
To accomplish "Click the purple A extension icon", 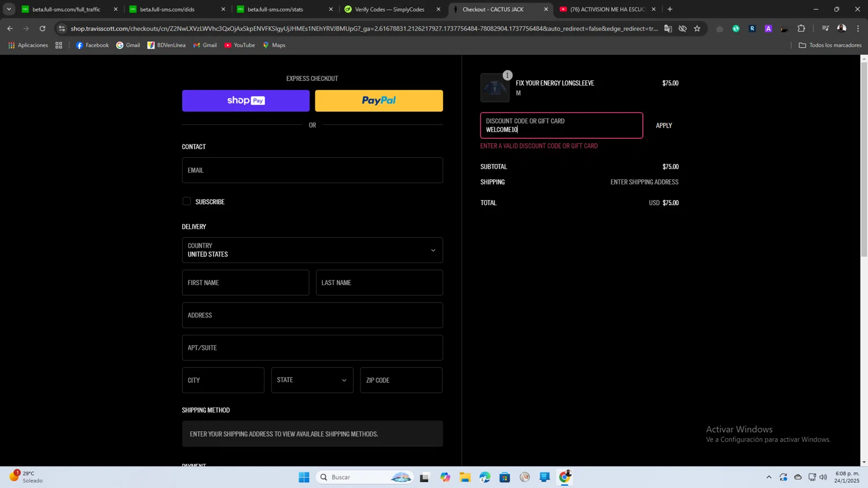I will [x=768, y=28].
